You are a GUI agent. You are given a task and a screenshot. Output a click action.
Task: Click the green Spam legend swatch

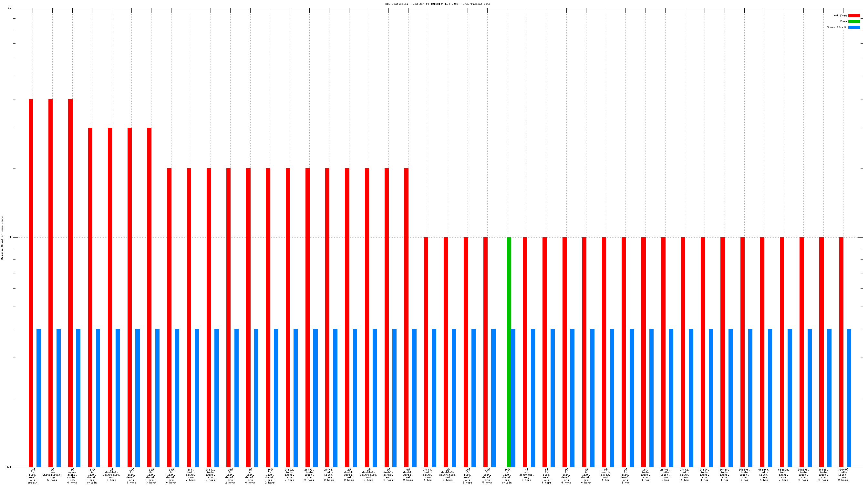coord(854,21)
